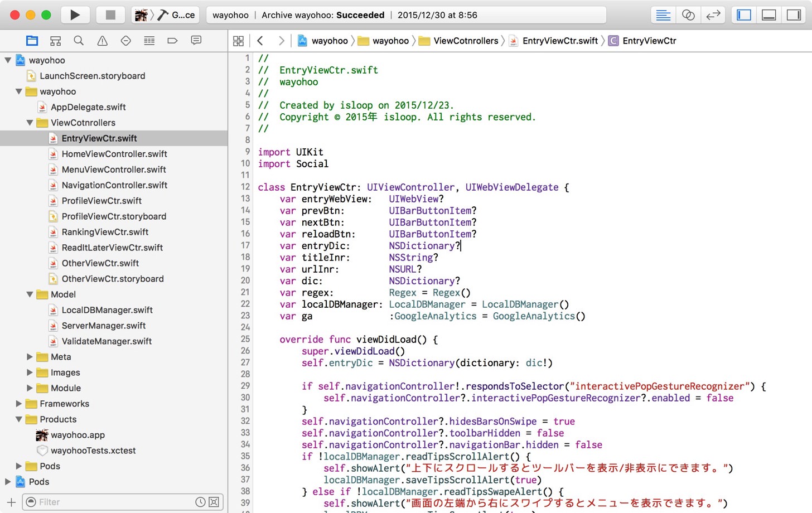Collapse the ViewCotnrollers folder
This screenshot has height=513, width=812.
(x=30, y=123)
